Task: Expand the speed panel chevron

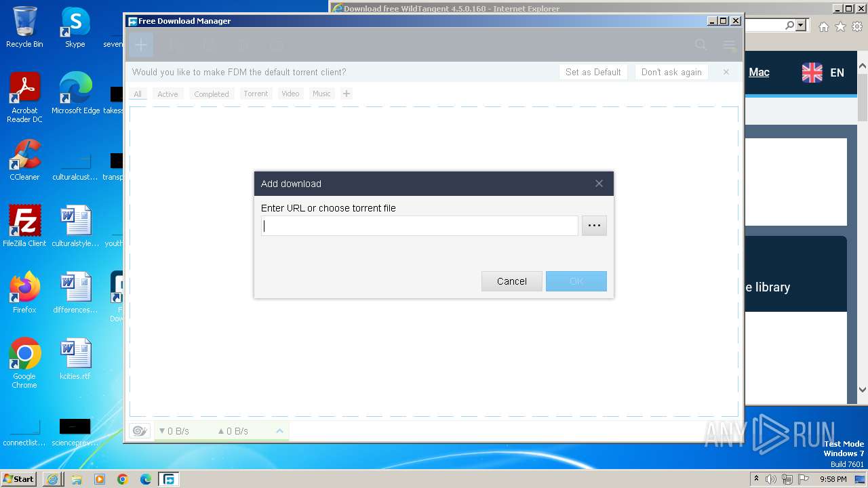Action: pyautogui.click(x=279, y=431)
